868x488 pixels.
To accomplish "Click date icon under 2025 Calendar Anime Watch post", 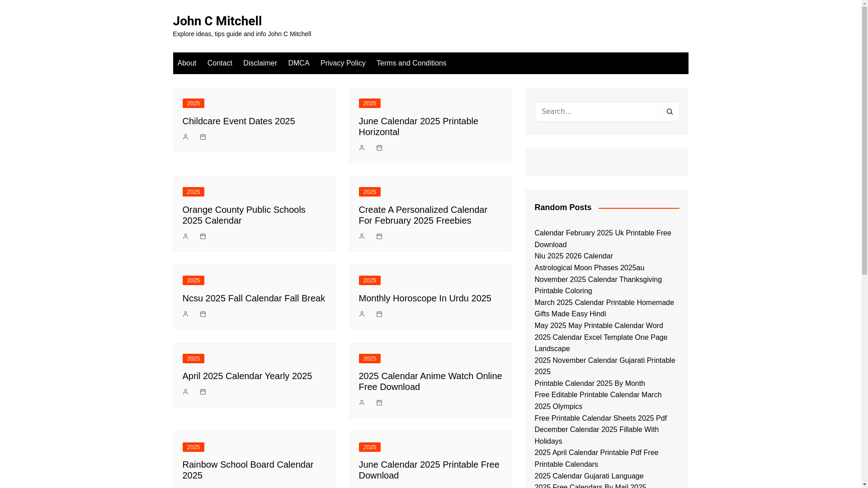I will coord(379,403).
